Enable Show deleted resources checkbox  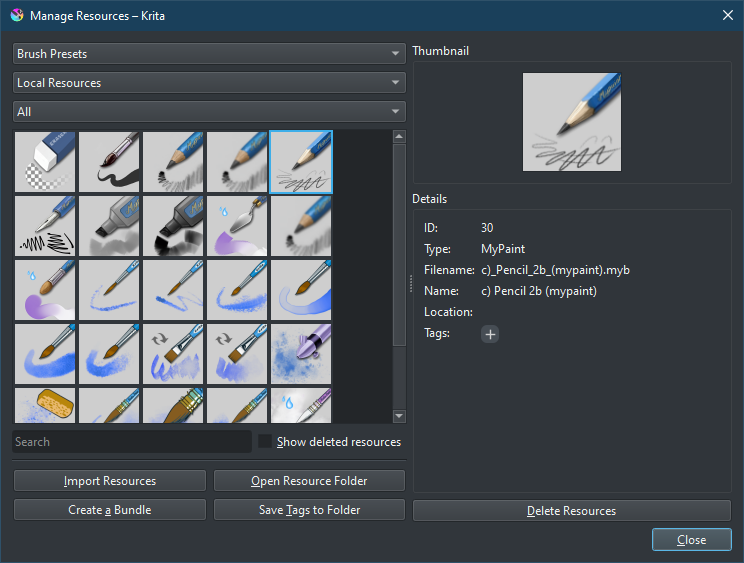[x=265, y=442]
